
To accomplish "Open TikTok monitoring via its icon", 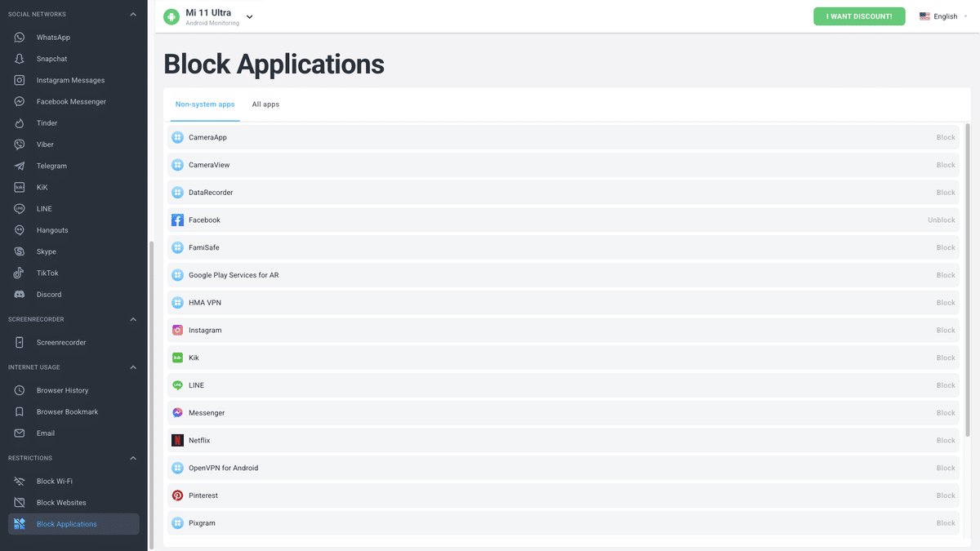I will [x=18, y=273].
